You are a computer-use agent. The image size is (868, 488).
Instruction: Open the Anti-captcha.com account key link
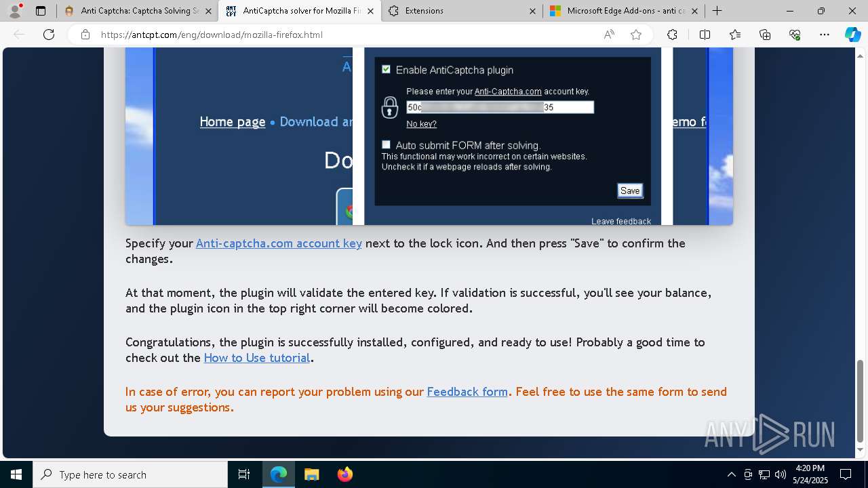click(279, 243)
